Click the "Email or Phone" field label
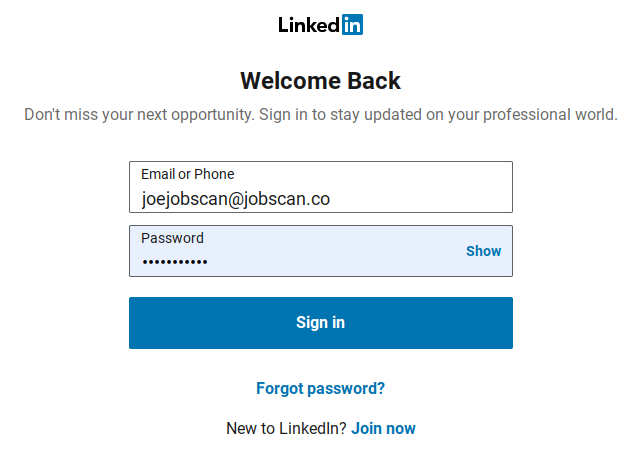 [188, 174]
